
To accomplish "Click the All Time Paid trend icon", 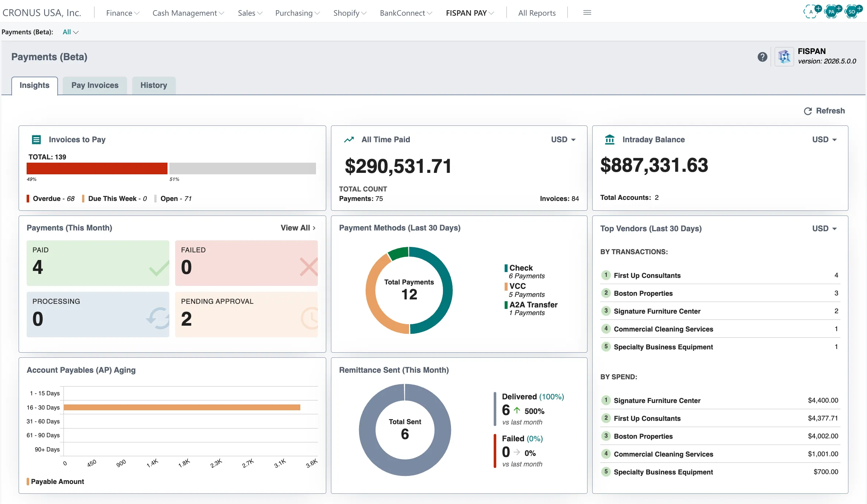I will click(349, 140).
